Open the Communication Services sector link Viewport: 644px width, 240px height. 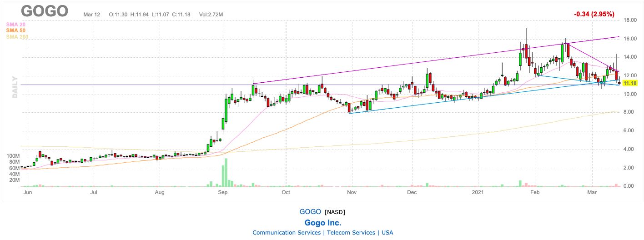(x=287, y=232)
